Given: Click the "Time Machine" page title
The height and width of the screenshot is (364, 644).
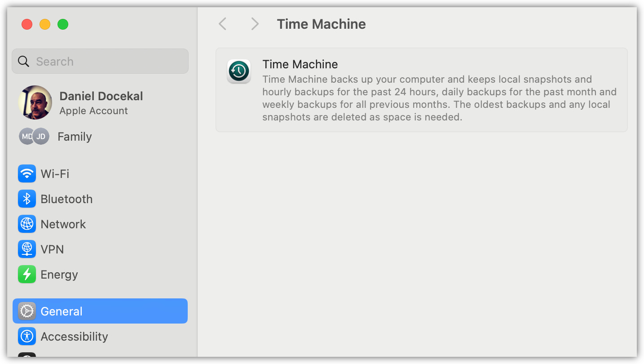Looking at the screenshot, I should 322,24.
